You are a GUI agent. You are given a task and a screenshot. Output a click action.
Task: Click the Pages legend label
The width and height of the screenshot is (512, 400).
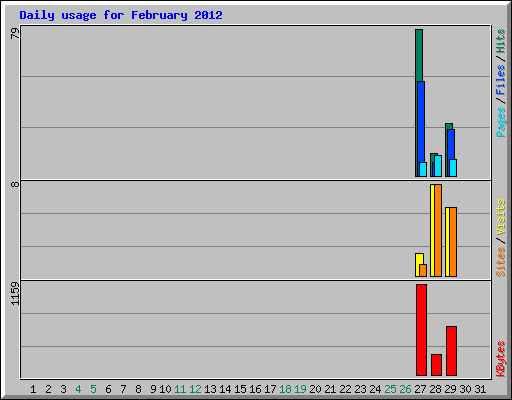coord(501,122)
